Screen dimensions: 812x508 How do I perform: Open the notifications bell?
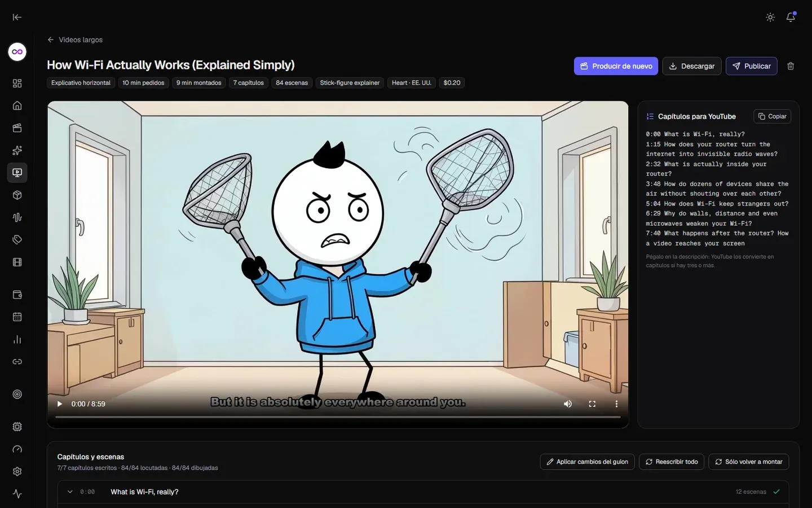tap(791, 17)
